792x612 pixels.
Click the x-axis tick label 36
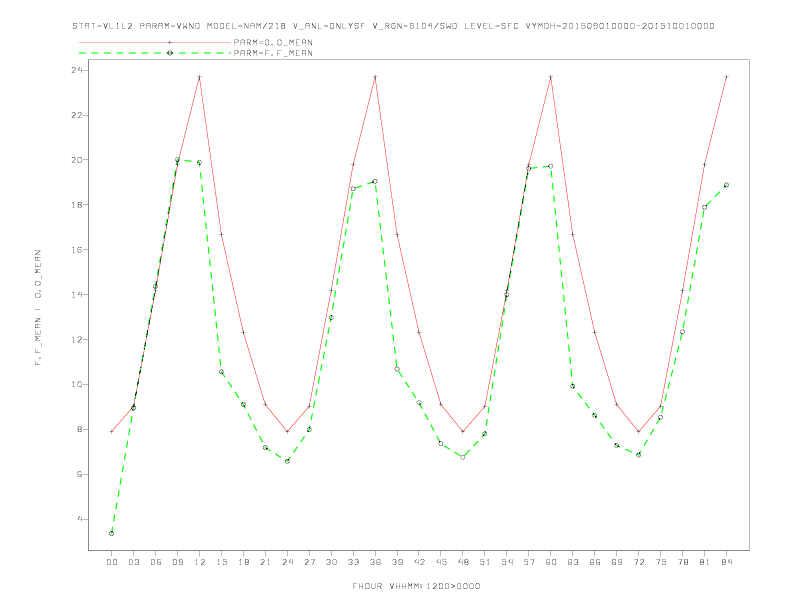(x=375, y=562)
